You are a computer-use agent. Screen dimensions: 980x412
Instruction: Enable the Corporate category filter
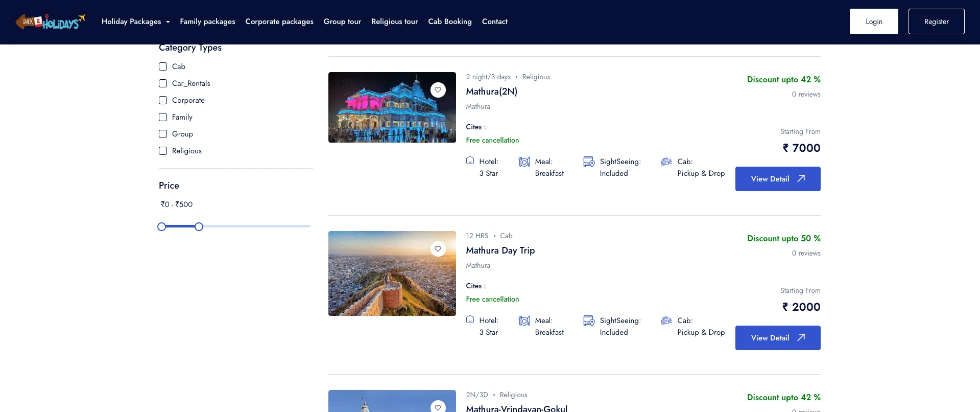(x=163, y=100)
